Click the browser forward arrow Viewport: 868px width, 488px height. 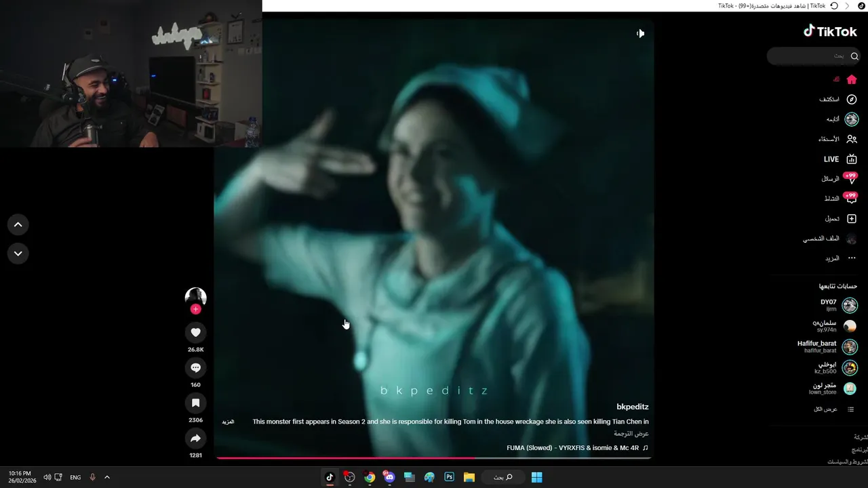847,5
